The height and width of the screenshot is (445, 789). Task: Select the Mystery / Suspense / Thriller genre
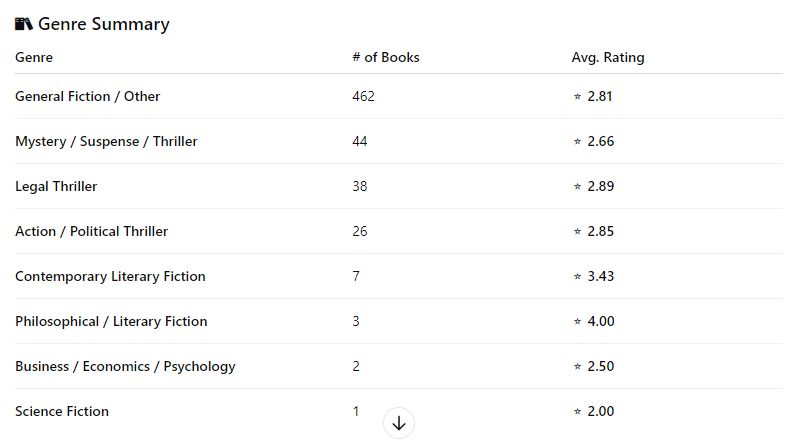point(106,142)
